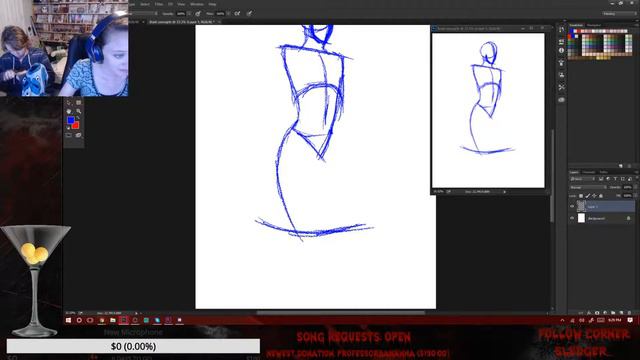
Task: Open the Help menu
Action: pyautogui.click(x=212, y=4)
